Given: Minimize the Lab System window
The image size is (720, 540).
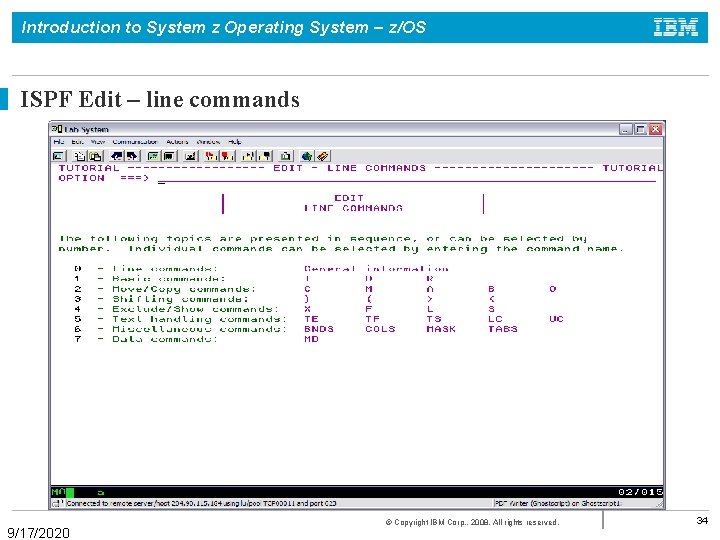Looking at the screenshot, I should point(625,129).
